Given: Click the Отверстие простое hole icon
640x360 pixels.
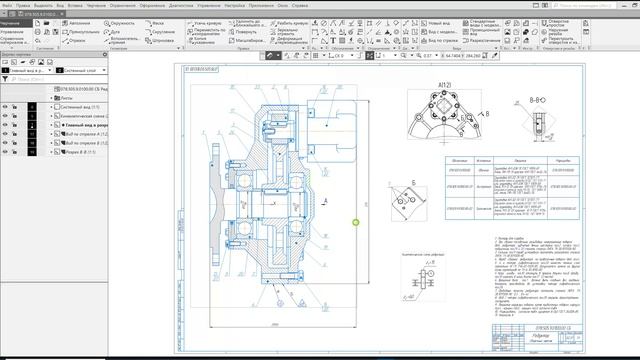Looking at the screenshot, I should [544, 23].
